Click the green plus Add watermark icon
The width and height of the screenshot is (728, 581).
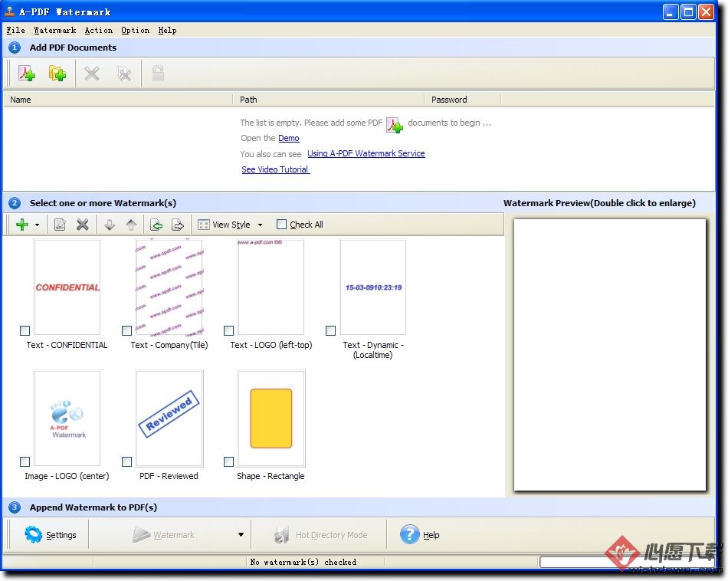click(x=21, y=225)
